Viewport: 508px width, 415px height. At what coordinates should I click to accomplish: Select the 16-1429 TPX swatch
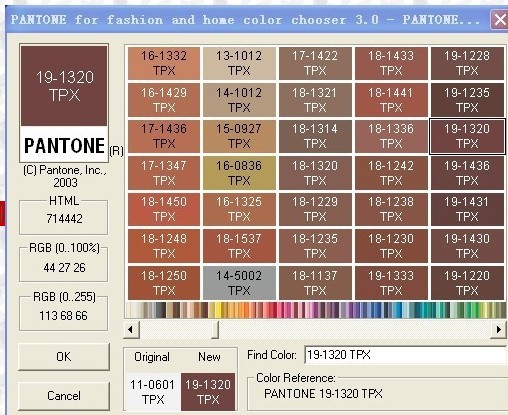point(164,100)
